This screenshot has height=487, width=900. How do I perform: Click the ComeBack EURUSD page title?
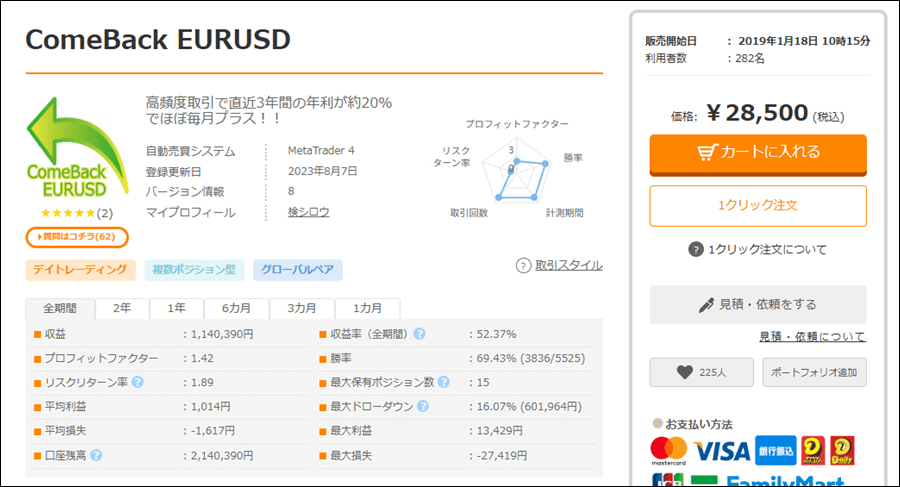click(x=158, y=40)
